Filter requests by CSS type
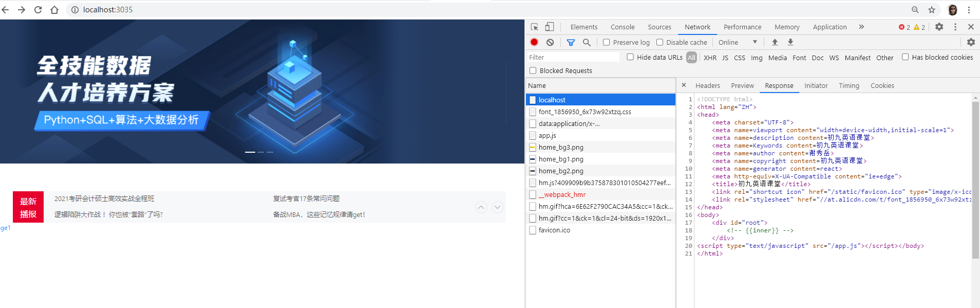This screenshot has height=308, width=980. 740,58
